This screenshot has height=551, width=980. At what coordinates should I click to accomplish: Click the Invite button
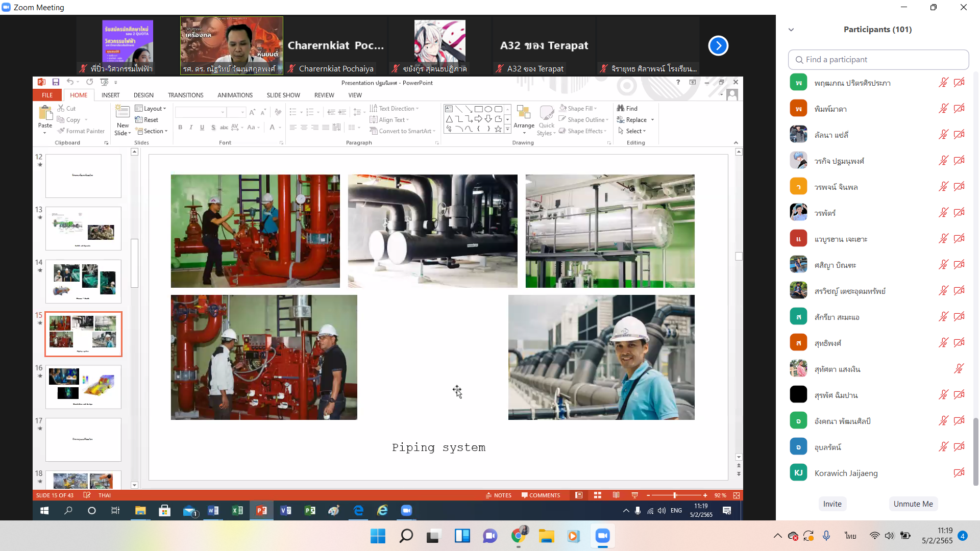tap(832, 504)
